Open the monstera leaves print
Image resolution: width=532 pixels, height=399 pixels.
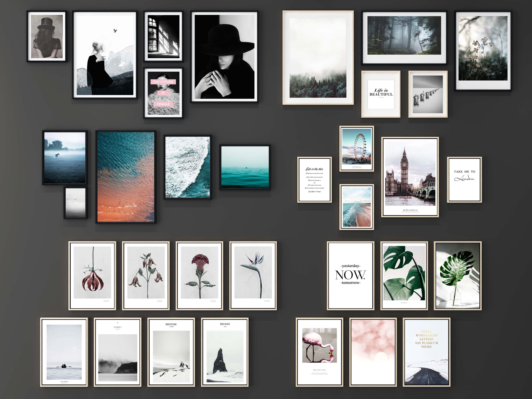click(404, 276)
